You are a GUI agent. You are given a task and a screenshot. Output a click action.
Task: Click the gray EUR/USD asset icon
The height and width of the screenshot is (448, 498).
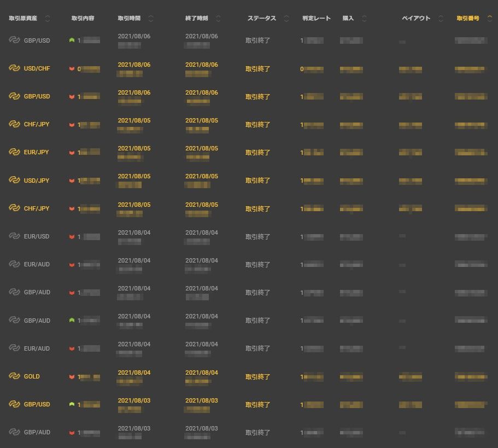tap(14, 236)
